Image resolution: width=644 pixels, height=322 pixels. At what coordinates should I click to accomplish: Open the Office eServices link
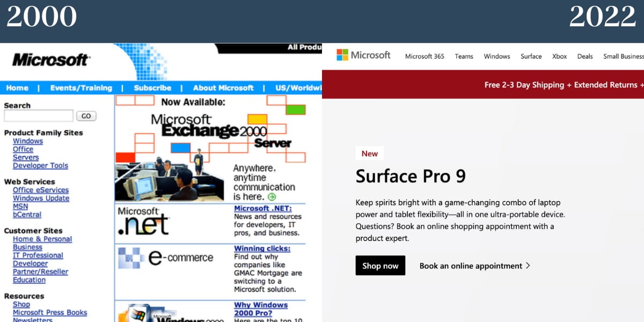pos(41,190)
